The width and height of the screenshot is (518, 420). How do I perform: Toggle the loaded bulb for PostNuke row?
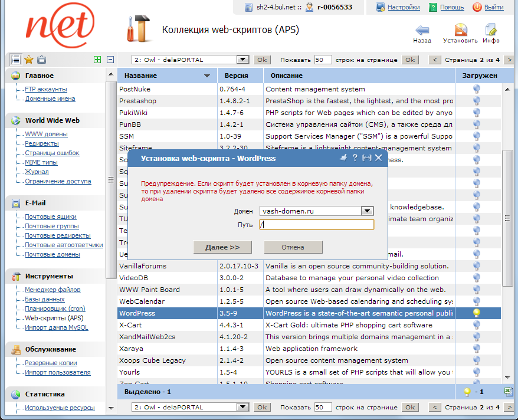point(476,89)
